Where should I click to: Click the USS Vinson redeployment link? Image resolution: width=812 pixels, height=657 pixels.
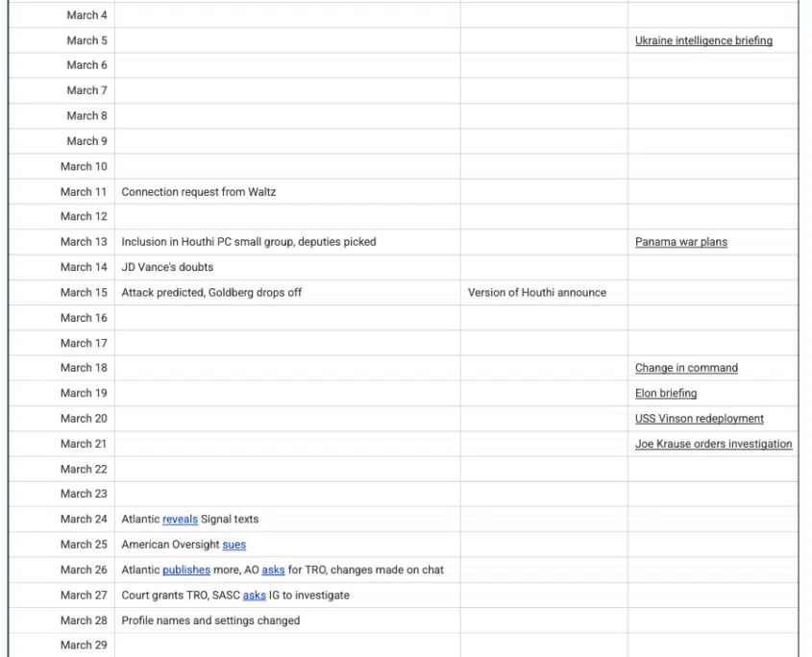coord(699,419)
